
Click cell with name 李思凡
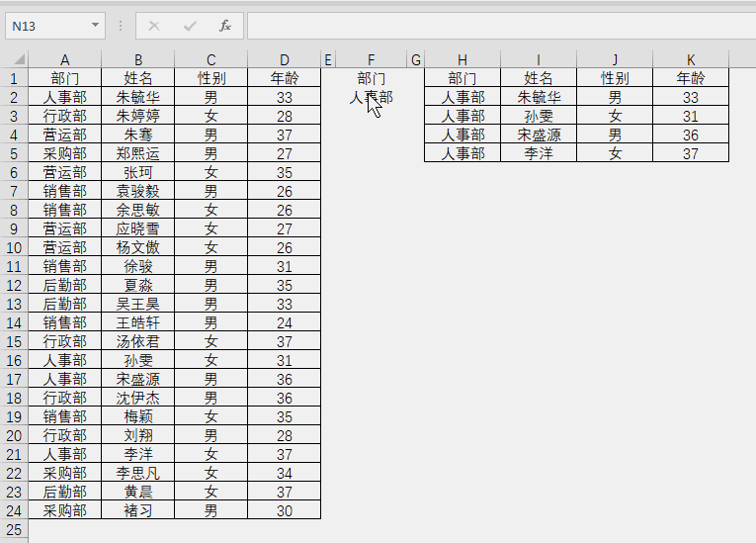click(x=138, y=473)
